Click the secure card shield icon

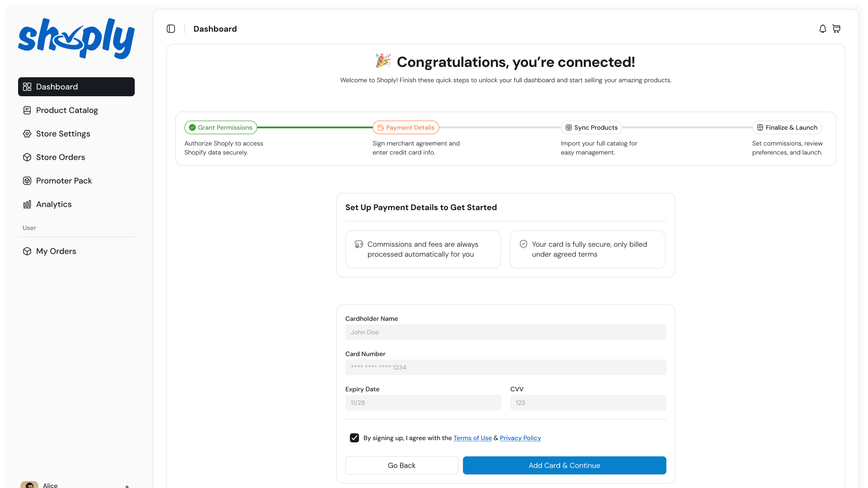click(x=524, y=244)
